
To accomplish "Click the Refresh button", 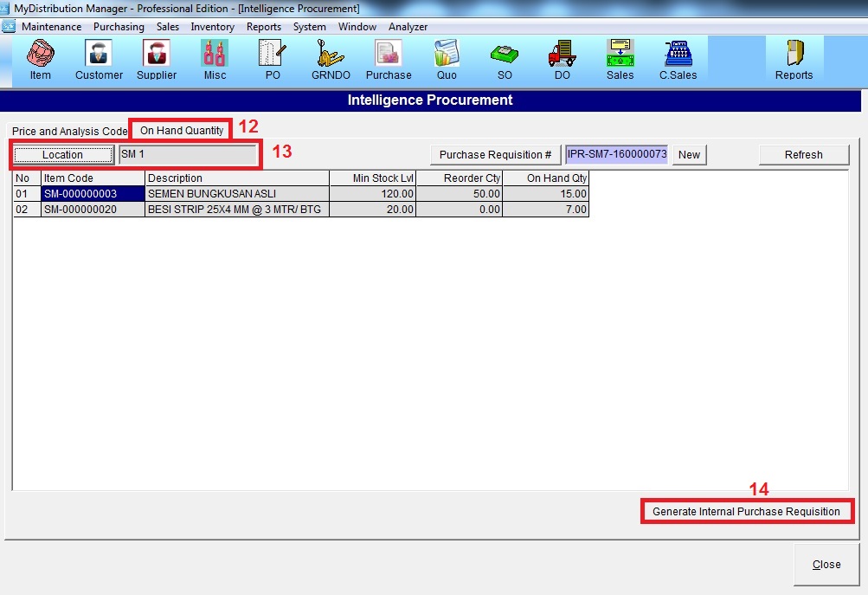I will (803, 155).
